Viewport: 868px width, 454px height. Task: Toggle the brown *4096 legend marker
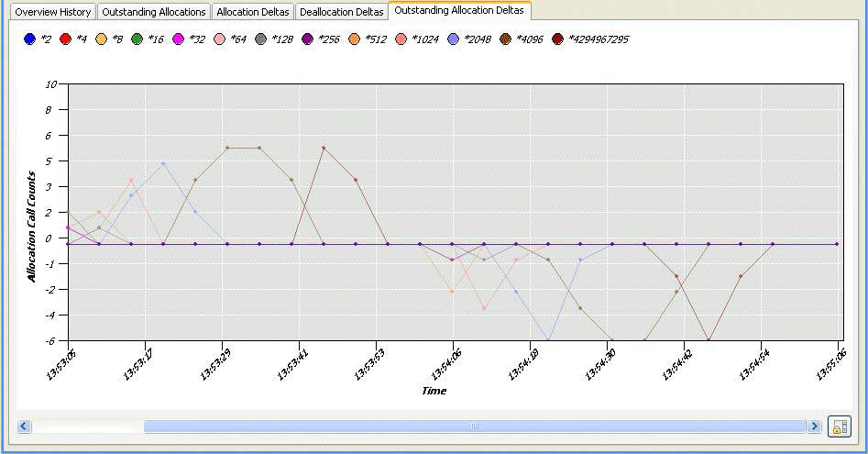(505, 39)
